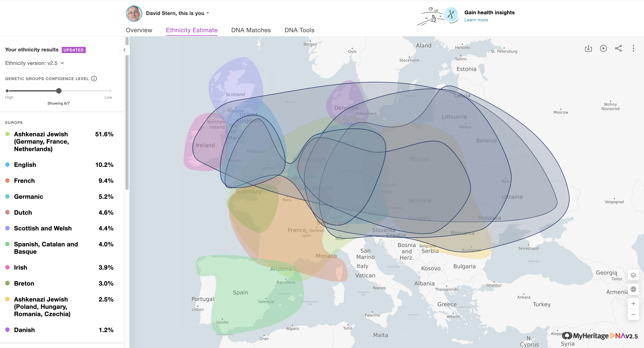This screenshot has height=348, width=644.
Task: Click the Learn more health link
Action: point(476,20)
